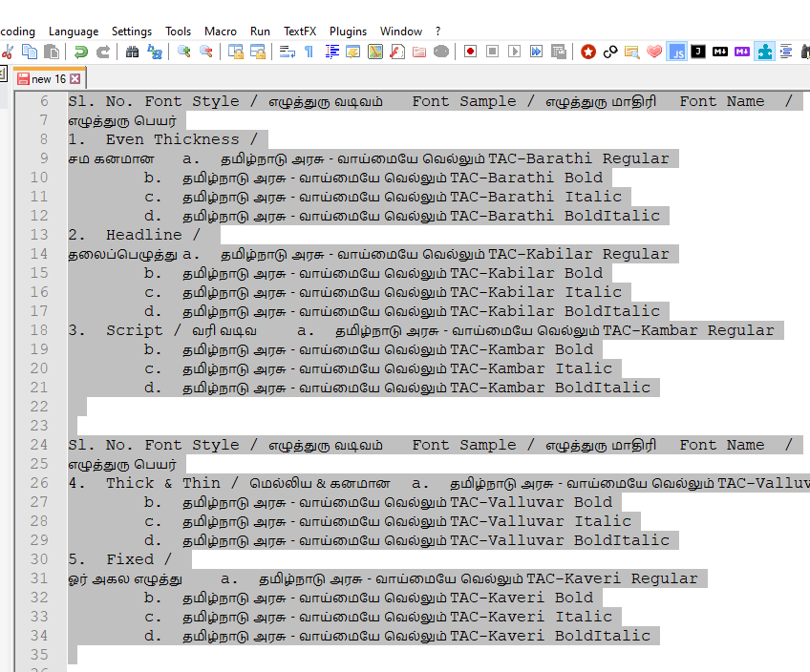Close the "new 16" tab with its X
810x672 pixels.
pyautogui.click(x=75, y=79)
